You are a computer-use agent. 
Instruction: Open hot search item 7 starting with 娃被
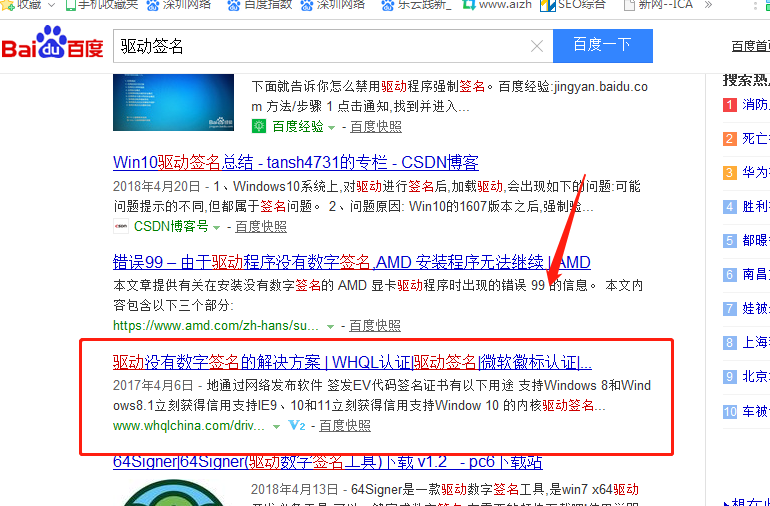(x=755, y=309)
